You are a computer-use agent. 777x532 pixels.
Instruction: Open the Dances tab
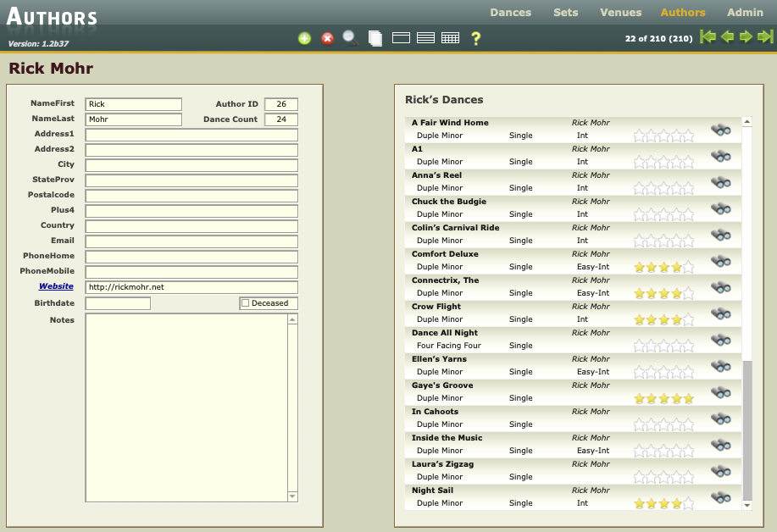(x=510, y=13)
